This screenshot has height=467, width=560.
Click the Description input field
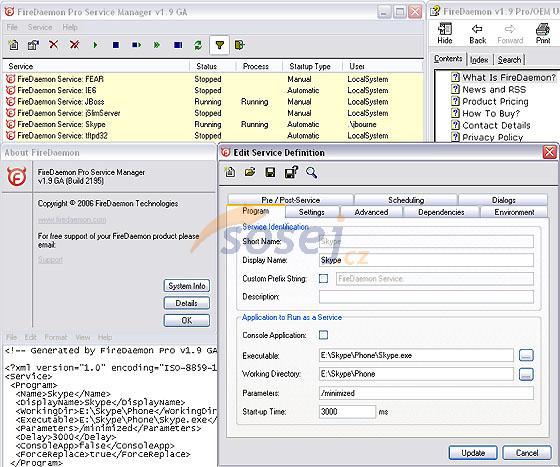coord(426,297)
